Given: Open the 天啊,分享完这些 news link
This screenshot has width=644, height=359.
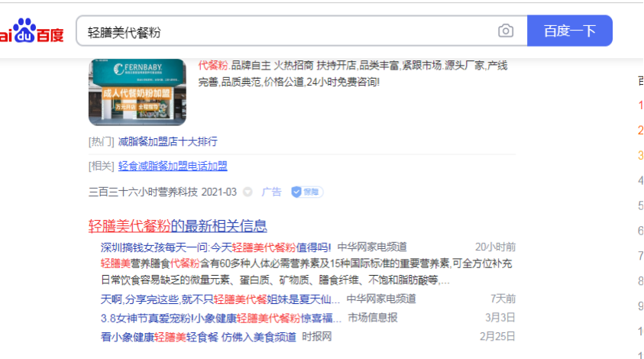Looking at the screenshot, I should pos(221,299).
